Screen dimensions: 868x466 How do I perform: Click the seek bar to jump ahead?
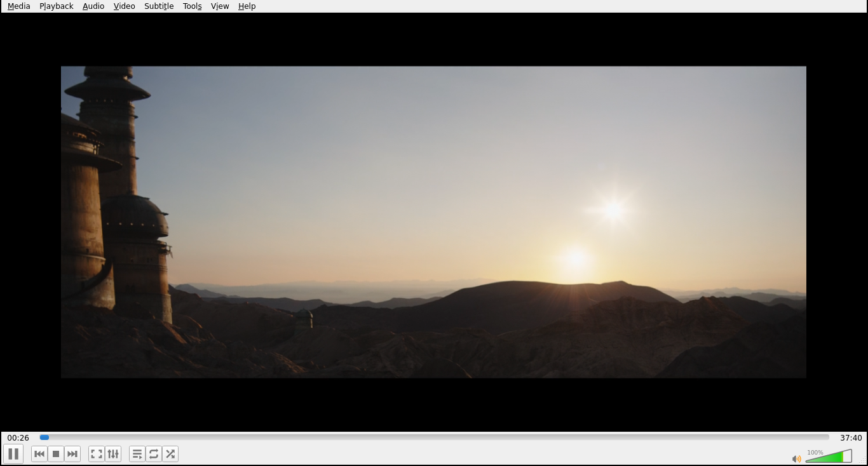pos(434,437)
